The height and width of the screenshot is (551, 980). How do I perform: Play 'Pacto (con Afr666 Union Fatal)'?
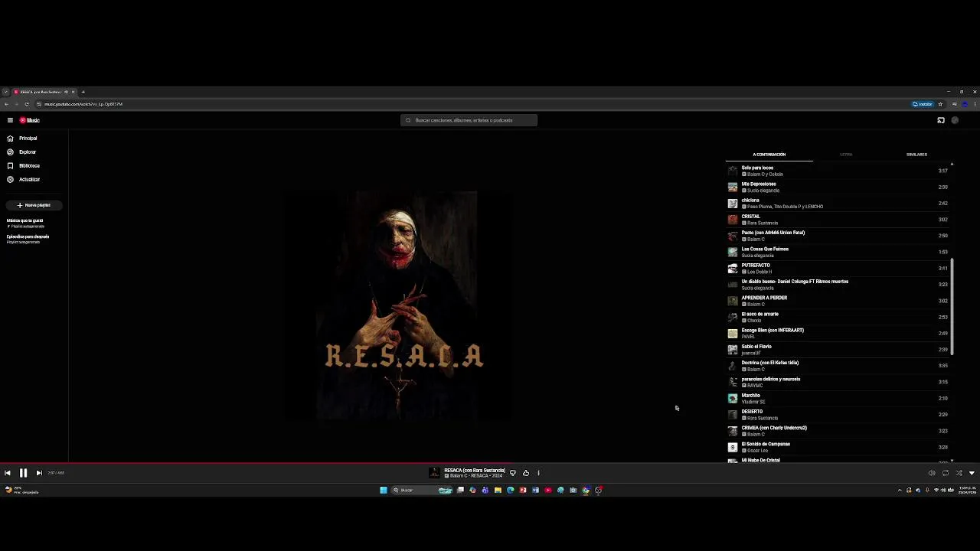pyautogui.click(x=839, y=236)
